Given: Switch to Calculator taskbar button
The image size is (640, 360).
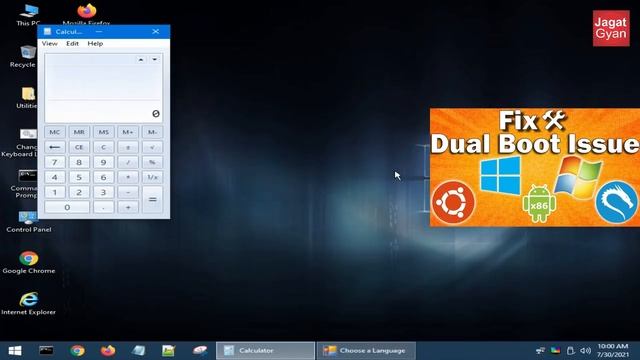Looking at the screenshot, I should coord(265,351).
